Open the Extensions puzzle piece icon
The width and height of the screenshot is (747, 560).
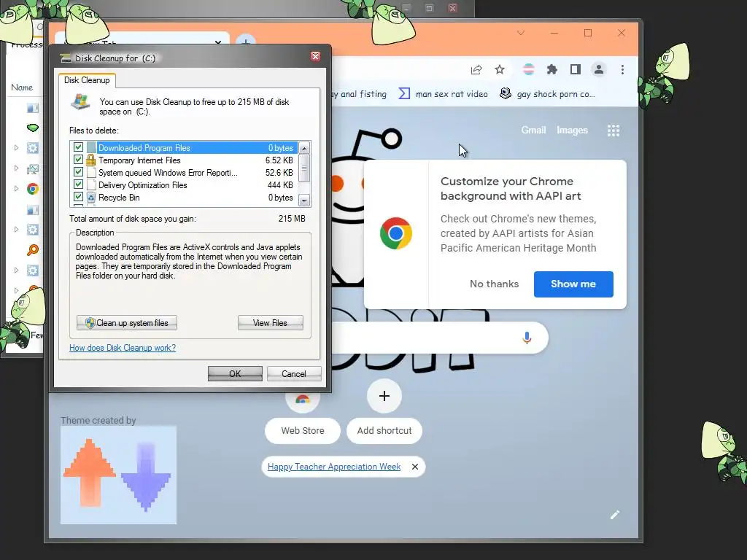click(x=551, y=70)
